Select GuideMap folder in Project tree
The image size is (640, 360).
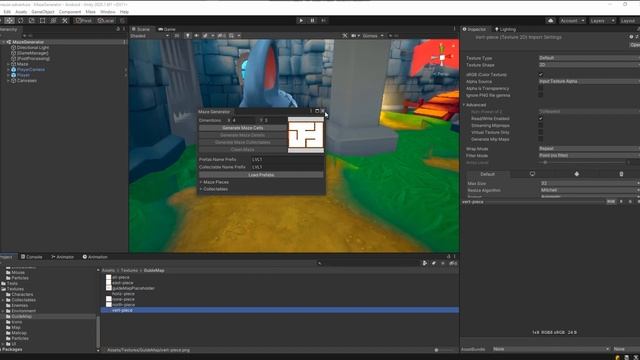point(22,316)
